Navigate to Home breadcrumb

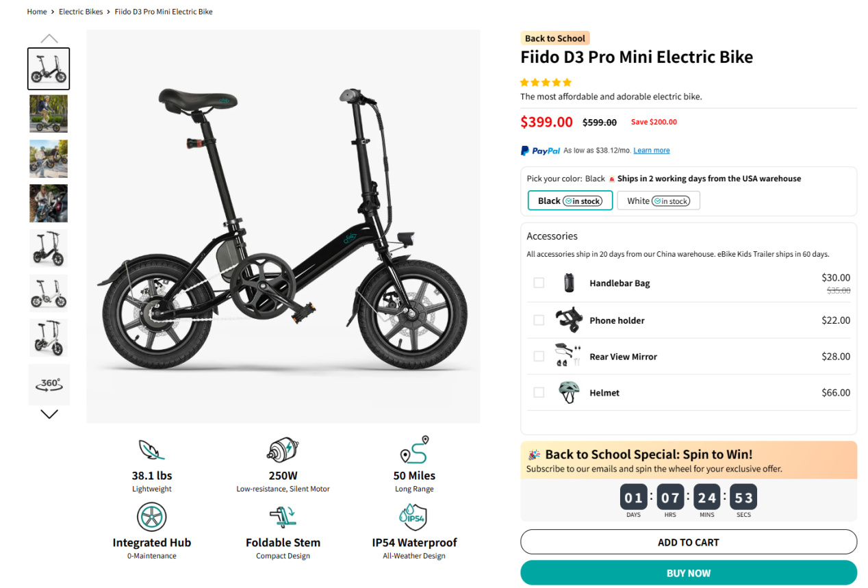point(37,12)
